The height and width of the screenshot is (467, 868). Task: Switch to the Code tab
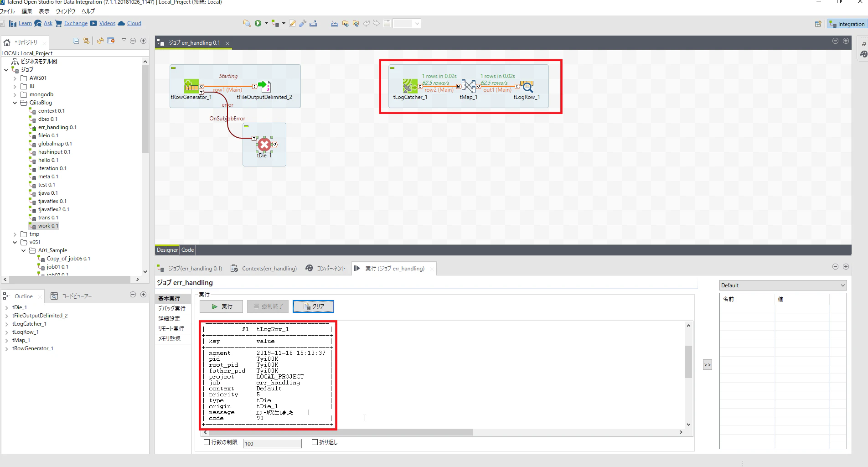(187, 250)
